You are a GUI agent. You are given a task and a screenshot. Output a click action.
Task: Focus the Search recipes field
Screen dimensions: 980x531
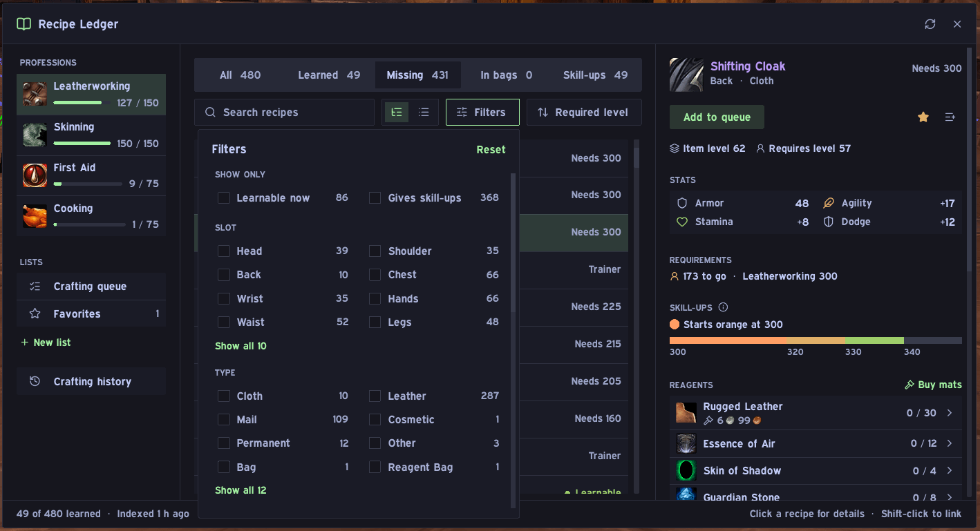click(x=284, y=113)
